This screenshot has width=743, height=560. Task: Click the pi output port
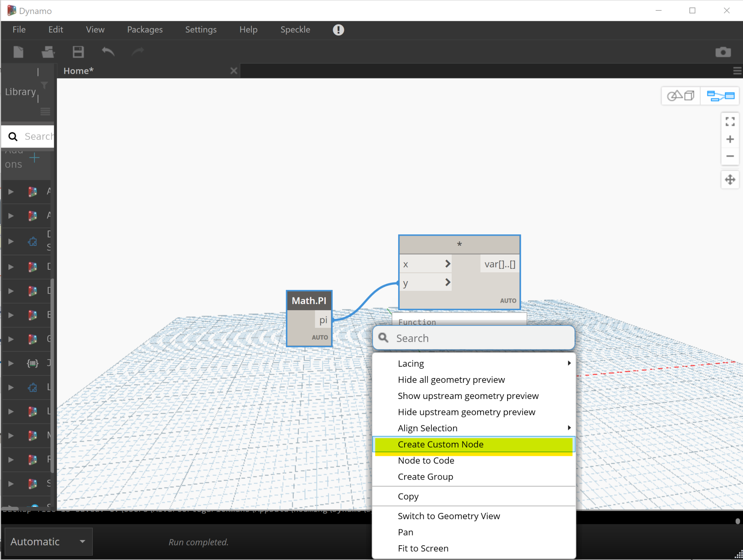click(x=323, y=320)
